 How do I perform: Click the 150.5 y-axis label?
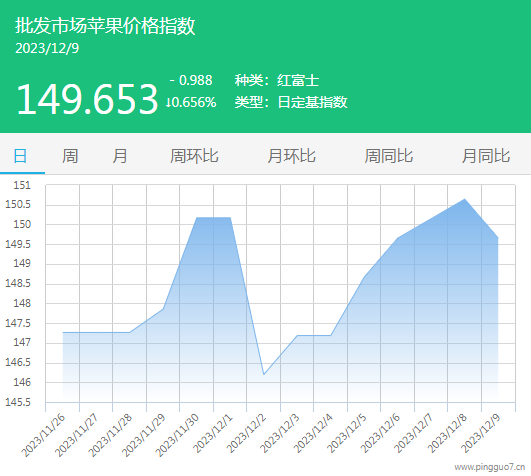18,204
